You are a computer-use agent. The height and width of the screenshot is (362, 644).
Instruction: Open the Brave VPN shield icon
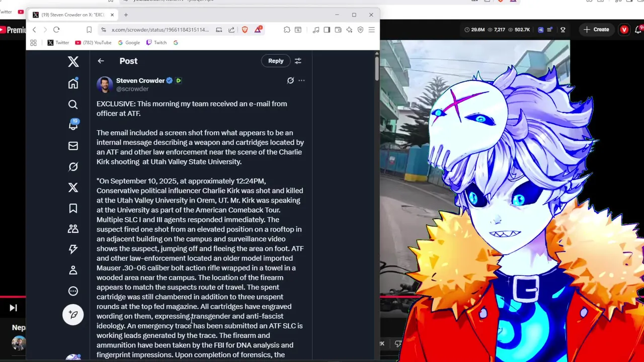pos(360,30)
